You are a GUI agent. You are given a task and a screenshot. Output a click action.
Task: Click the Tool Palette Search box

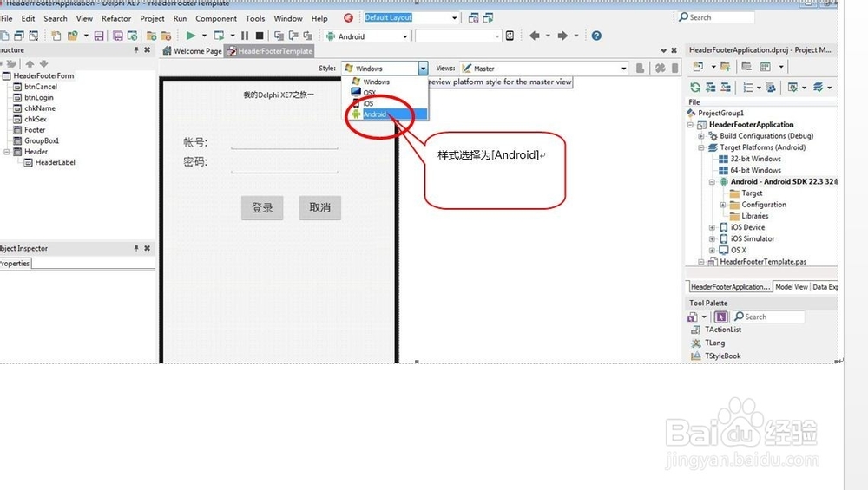(768, 317)
